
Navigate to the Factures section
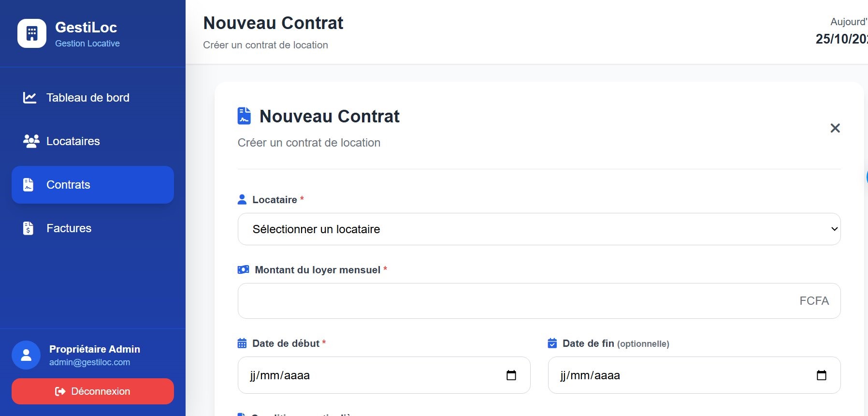69,228
